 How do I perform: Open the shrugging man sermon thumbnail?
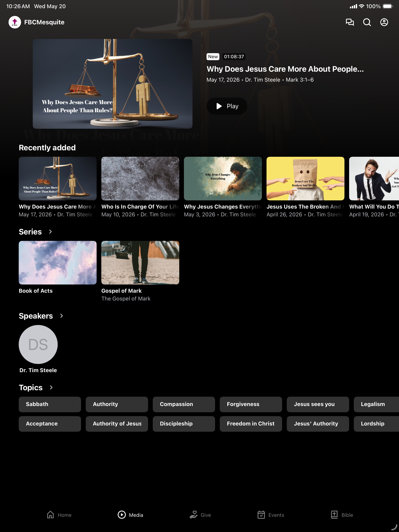click(374, 178)
